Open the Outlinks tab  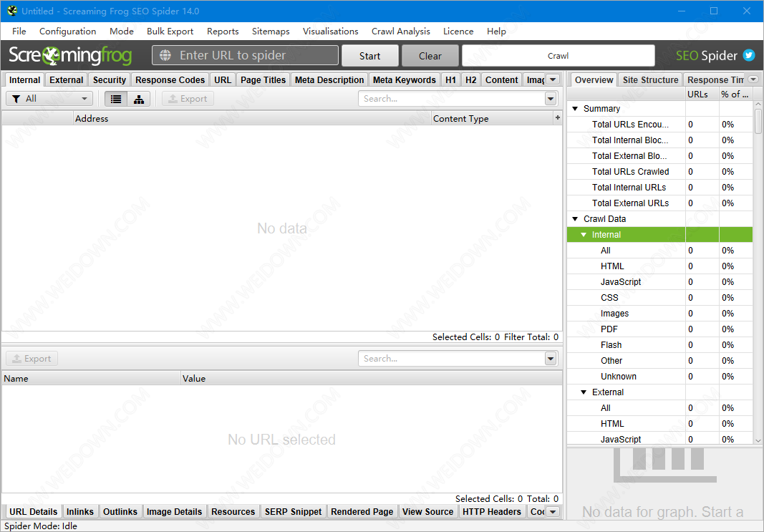120,511
